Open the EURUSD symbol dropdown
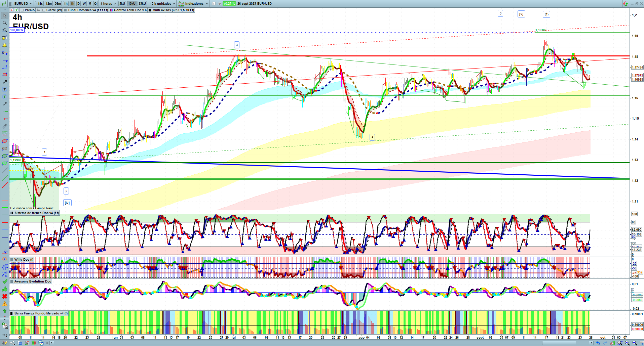 (x=23, y=4)
